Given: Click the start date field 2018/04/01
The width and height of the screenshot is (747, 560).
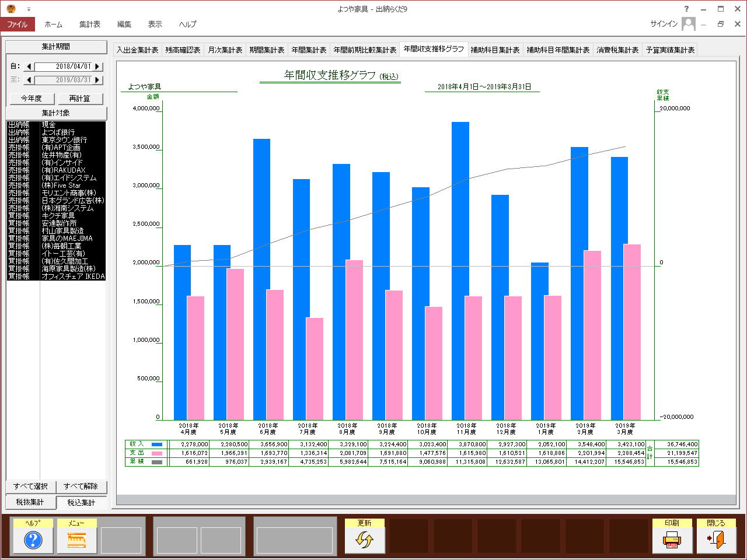Looking at the screenshot, I should [x=64, y=66].
